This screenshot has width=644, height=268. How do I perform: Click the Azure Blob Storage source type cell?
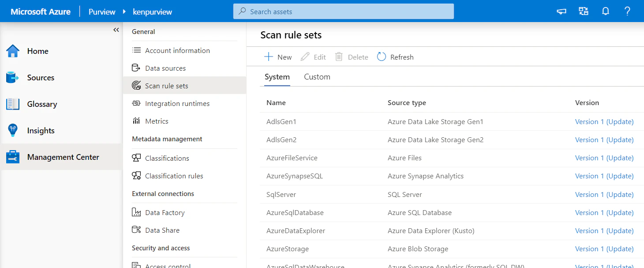point(418,249)
